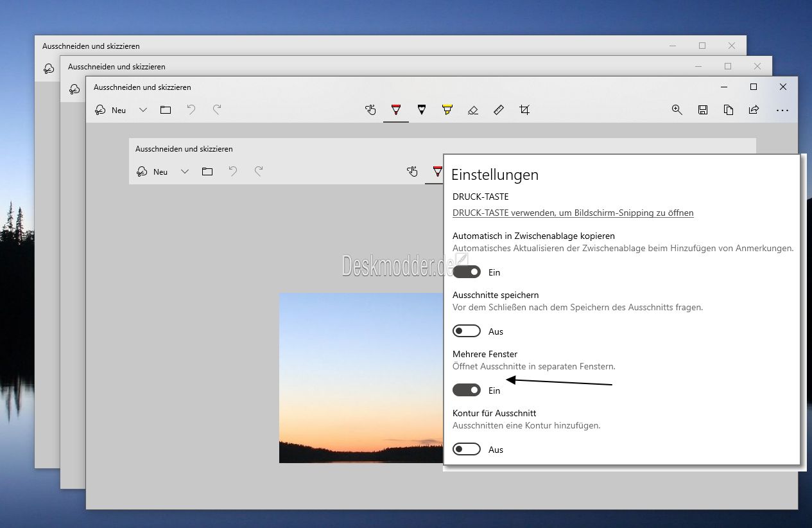
Task: Select the red ballpoint pen tool
Action: pos(396,110)
